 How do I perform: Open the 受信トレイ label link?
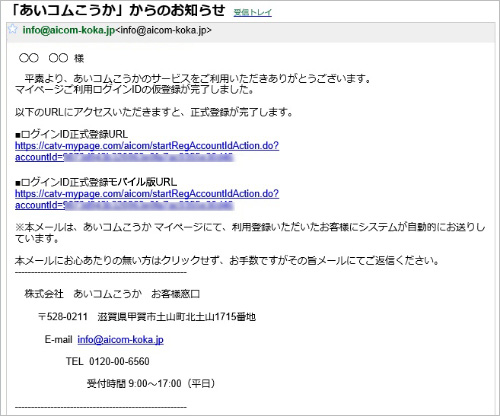(x=253, y=13)
